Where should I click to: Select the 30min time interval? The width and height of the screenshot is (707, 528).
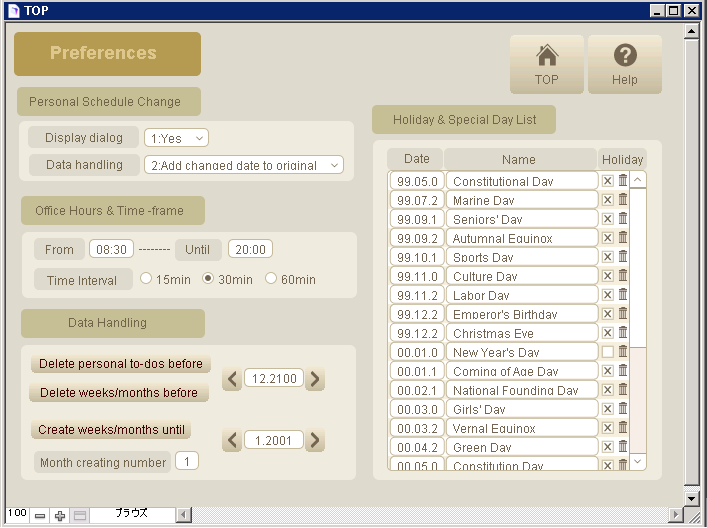[x=208, y=278]
